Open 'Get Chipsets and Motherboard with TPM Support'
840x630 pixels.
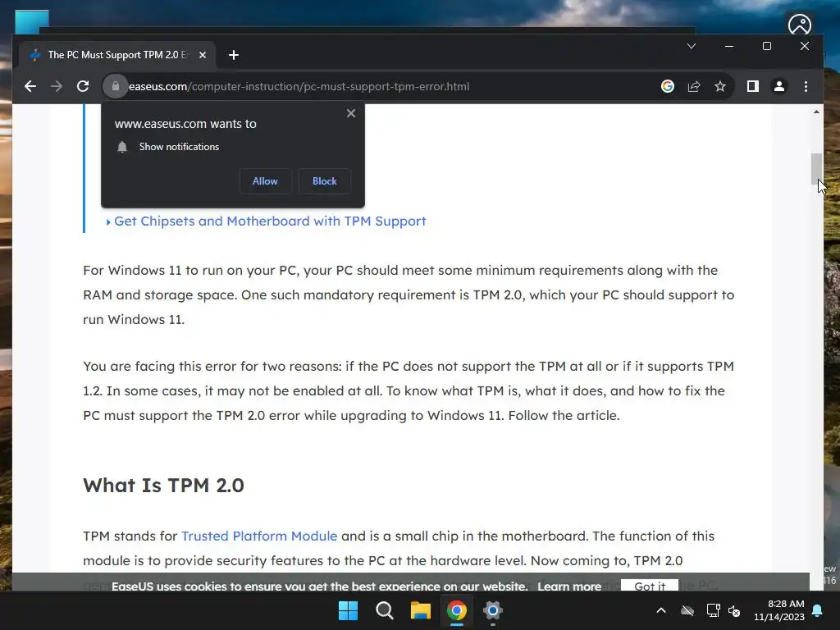[x=270, y=221]
